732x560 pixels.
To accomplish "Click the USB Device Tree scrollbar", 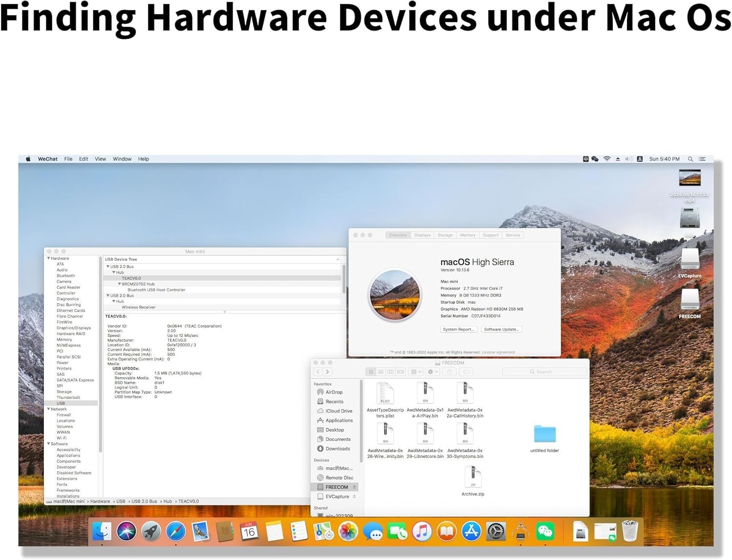I will 344,278.
